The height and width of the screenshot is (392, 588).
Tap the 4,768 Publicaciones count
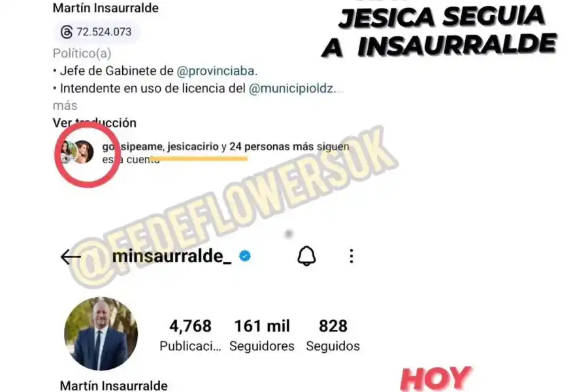pyautogui.click(x=190, y=335)
